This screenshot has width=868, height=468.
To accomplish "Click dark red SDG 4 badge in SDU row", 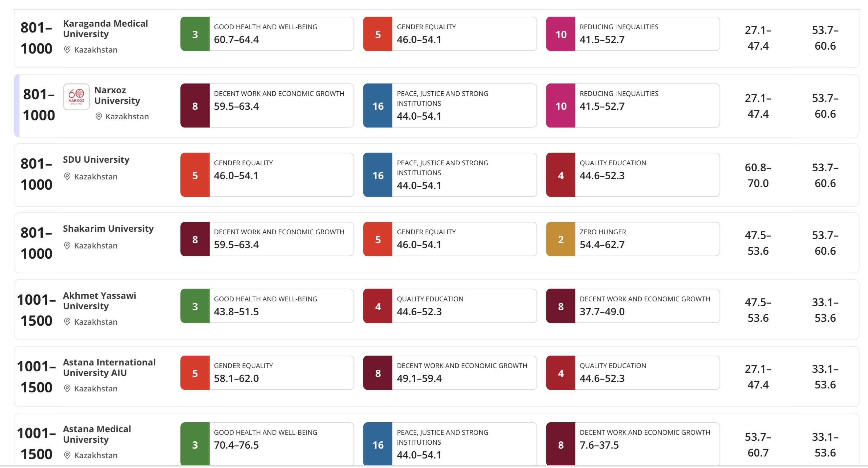I will (x=561, y=175).
